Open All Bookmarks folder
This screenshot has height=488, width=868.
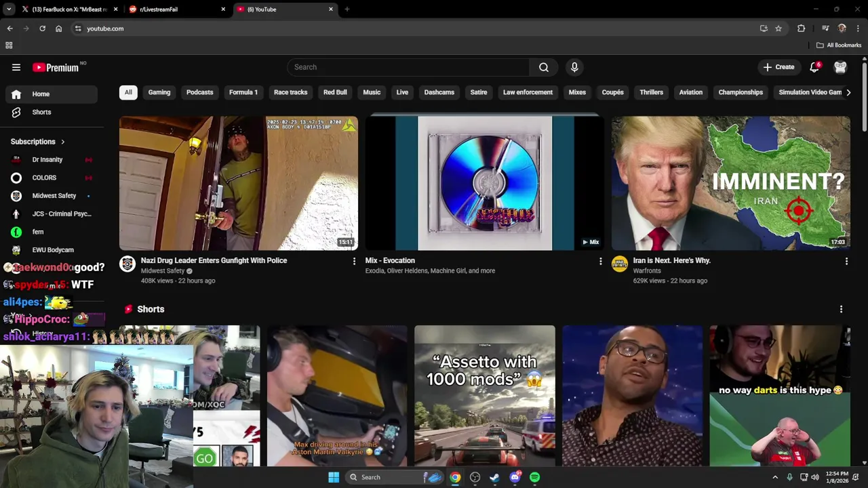839,45
